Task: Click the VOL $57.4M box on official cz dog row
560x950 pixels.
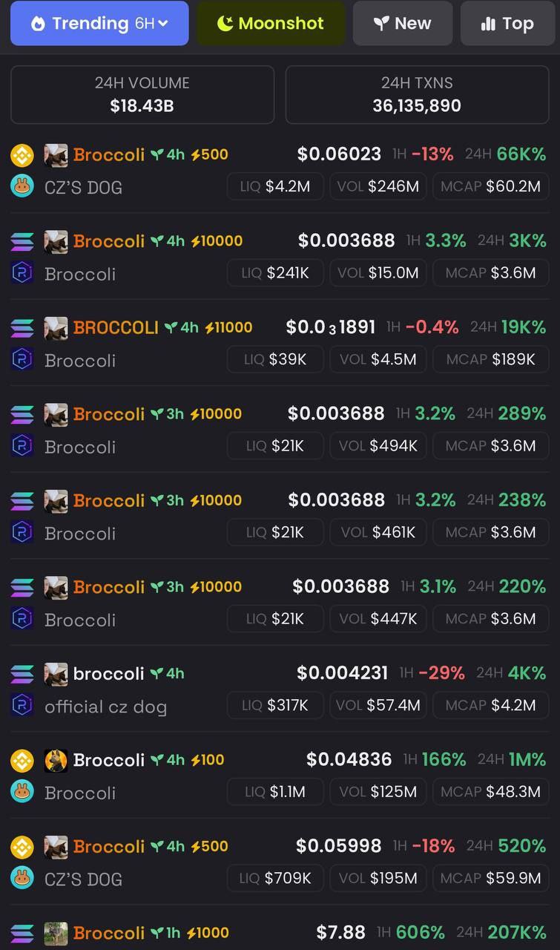Action: tap(378, 705)
